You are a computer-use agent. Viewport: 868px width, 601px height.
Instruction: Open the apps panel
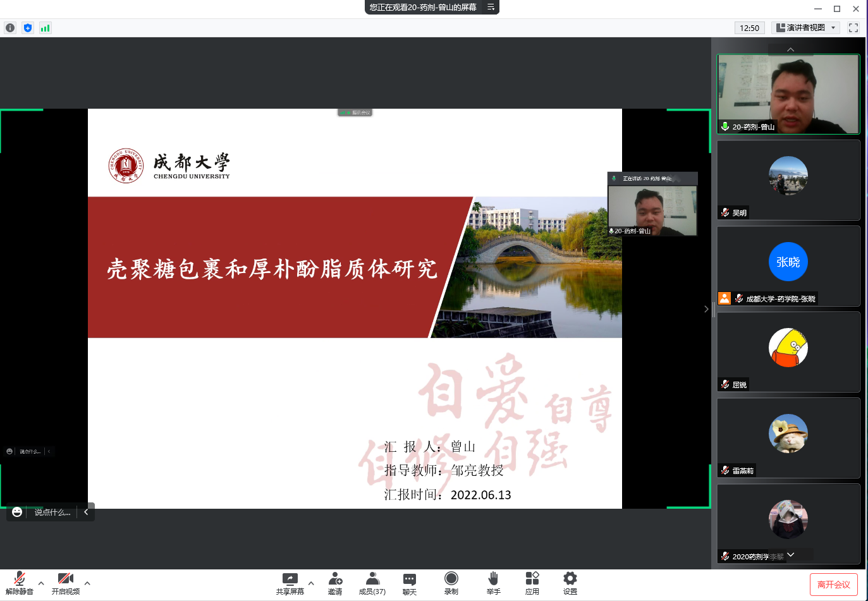click(x=532, y=583)
